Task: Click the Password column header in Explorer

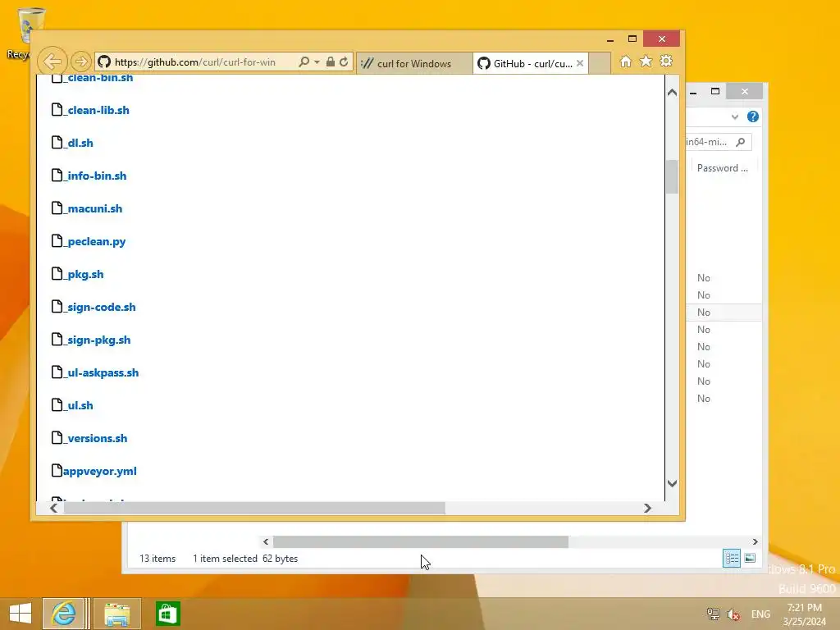Action: pos(722,168)
